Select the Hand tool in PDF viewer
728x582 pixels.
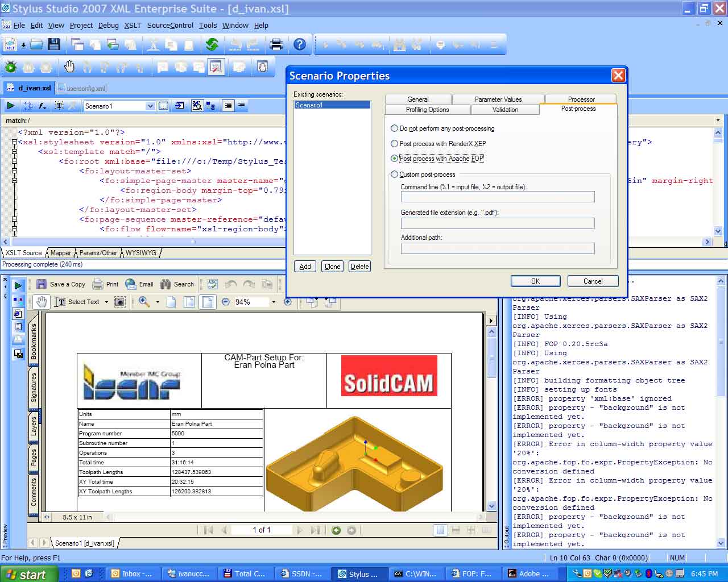tap(41, 302)
